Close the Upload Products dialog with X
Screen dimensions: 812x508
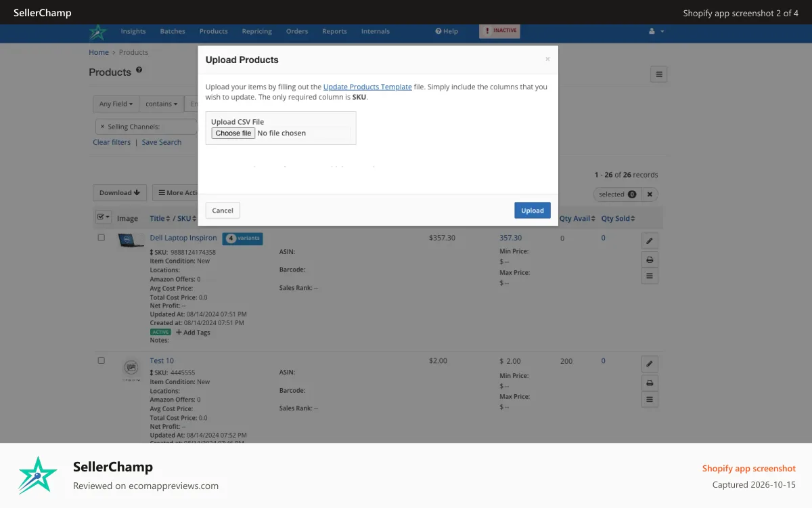tap(547, 60)
